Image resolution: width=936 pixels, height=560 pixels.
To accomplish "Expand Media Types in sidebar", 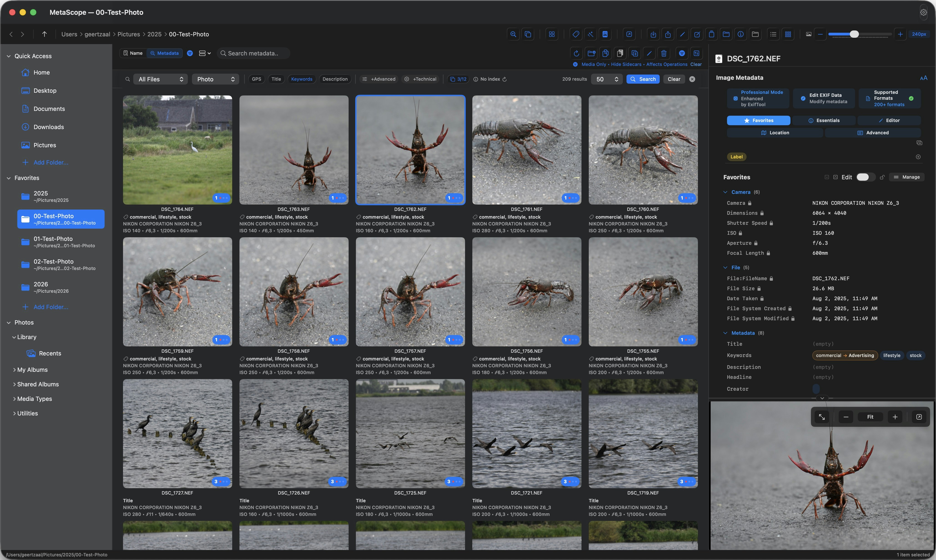I will (x=14, y=399).
